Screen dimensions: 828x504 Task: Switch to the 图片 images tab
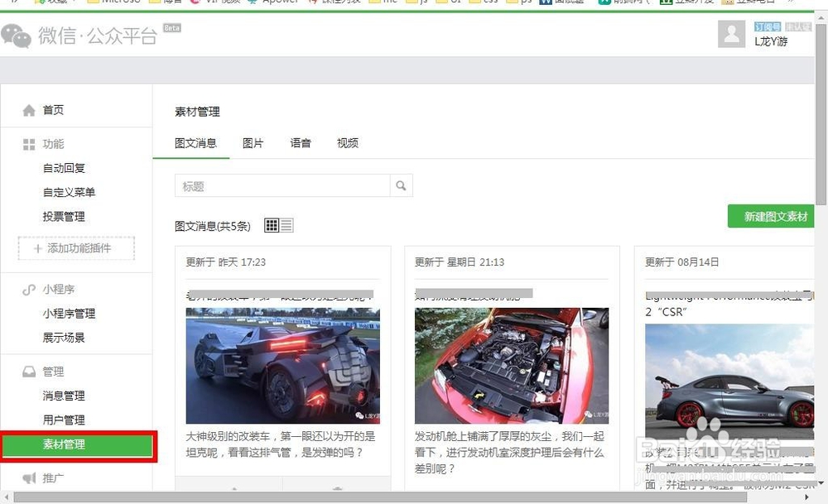(x=253, y=143)
